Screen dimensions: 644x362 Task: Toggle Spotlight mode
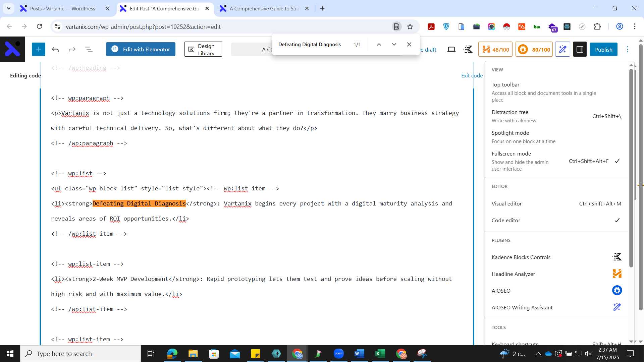(x=556, y=137)
